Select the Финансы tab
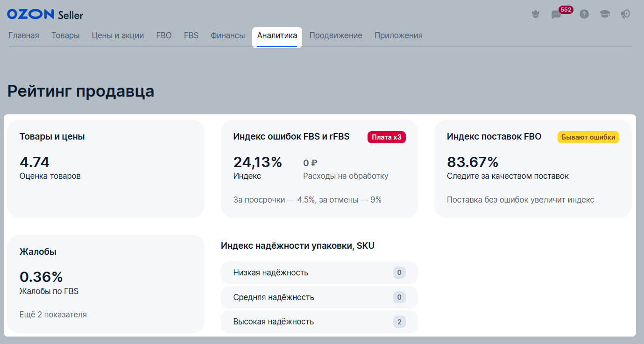The width and height of the screenshot is (644, 344). point(227,35)
